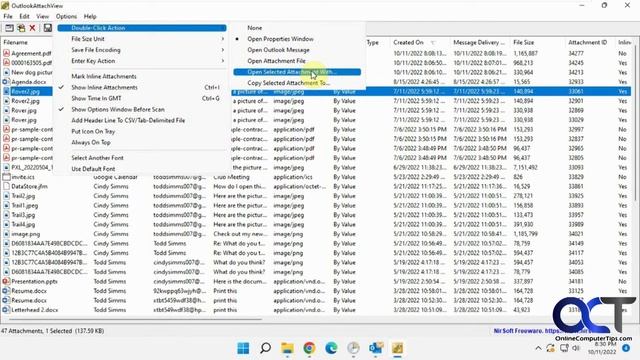Open the Help menu
Image resolution: width=640 pixels, height=360 pixels.
90,16
